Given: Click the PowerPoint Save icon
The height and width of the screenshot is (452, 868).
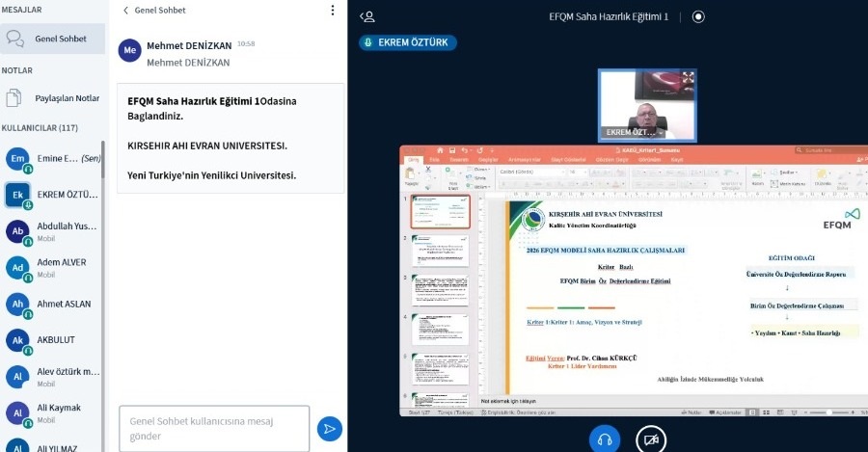Looking at the screenshot, I should (x=452, y=150).
